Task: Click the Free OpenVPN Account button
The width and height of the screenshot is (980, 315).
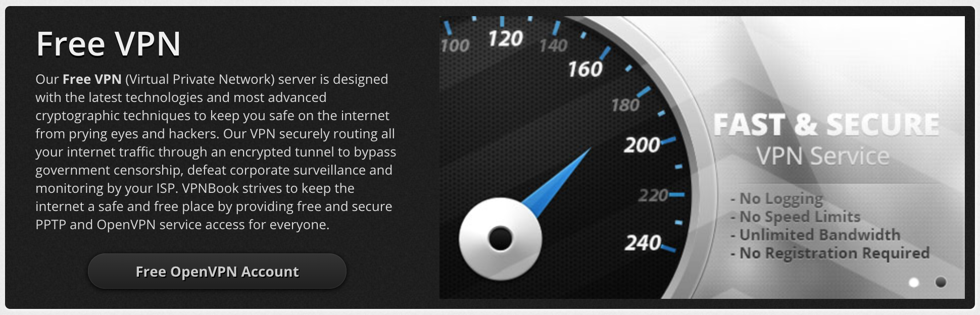Action: point(217,272)
